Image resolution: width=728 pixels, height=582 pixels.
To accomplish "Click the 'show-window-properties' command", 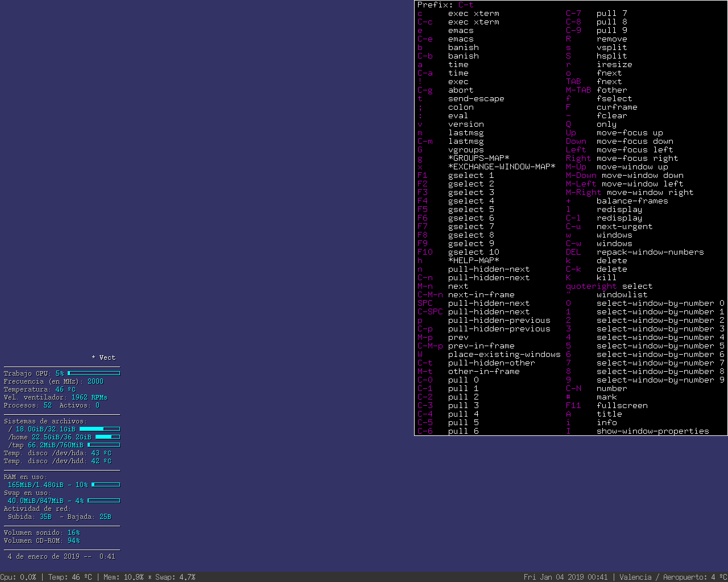I will click(x=653, y=431).
